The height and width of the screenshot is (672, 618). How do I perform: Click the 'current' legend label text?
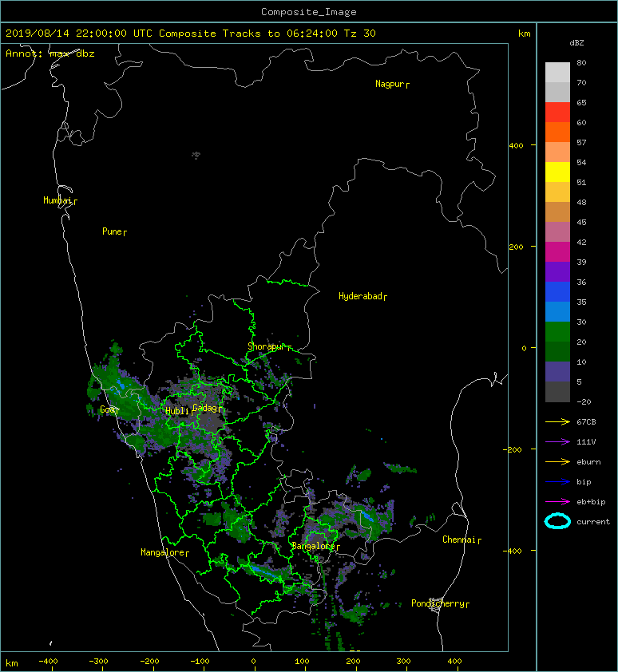click(x=593, y=522)
